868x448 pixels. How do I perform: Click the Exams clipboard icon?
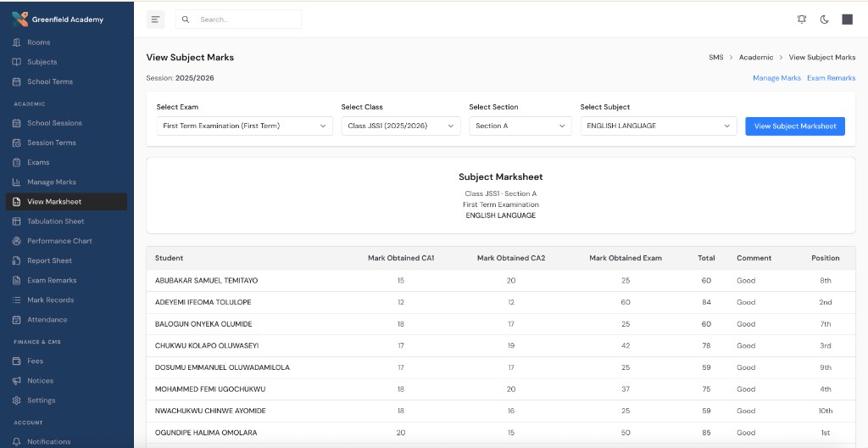(17, 162)
